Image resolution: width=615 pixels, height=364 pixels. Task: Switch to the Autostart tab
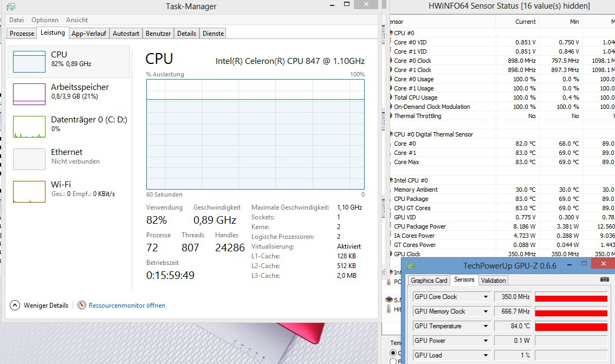(126, 34)
